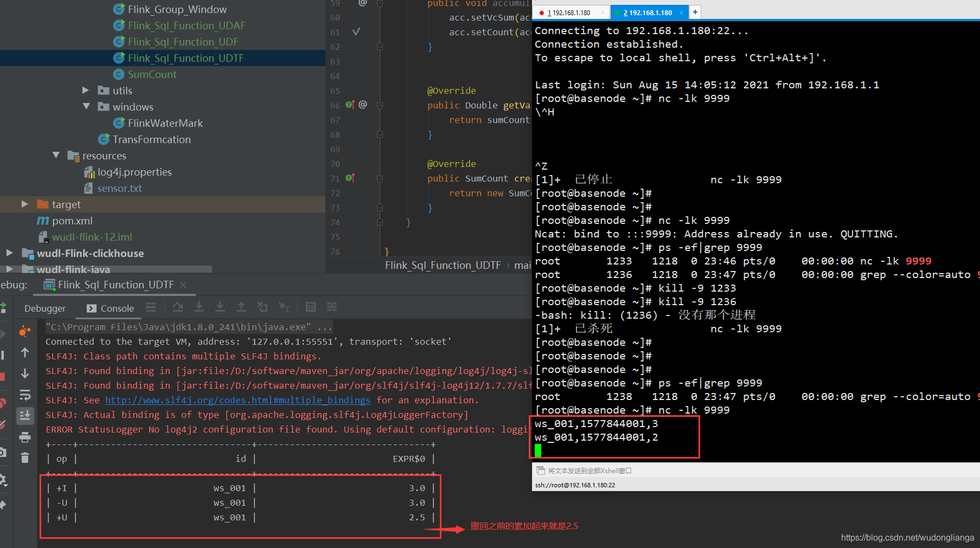Collapse the windows folder arrow

[x=86, y=106]
